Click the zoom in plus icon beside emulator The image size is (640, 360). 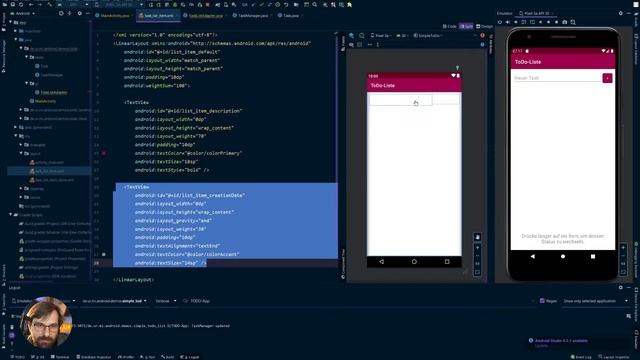[x=623, y=247]
